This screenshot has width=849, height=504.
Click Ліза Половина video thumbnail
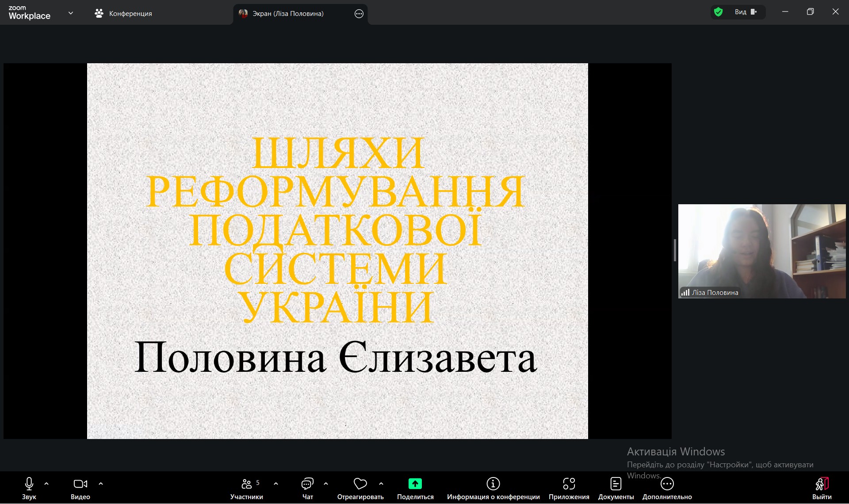pyautogui.click(x=761, y=251)
